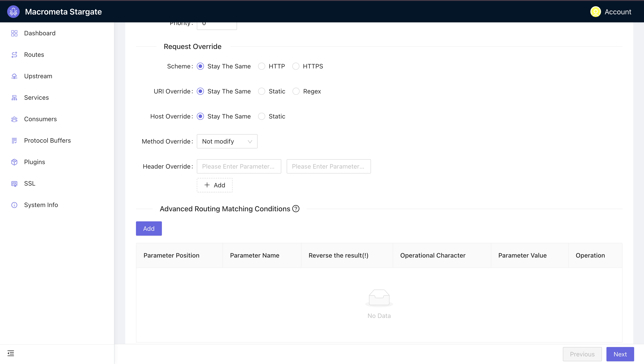Click the Plugins sidebar icon

point(15,162)
